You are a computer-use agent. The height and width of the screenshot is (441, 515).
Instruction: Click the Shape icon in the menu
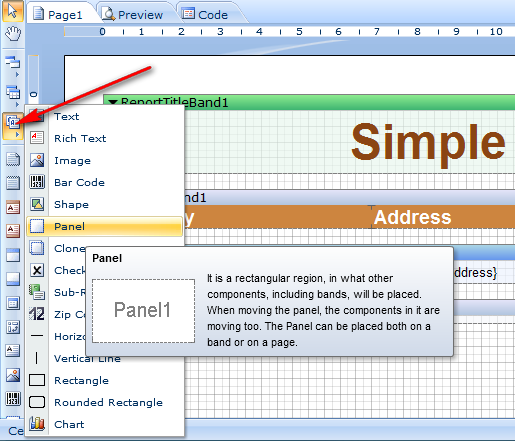pyautogui.click(x=37, y=204)
